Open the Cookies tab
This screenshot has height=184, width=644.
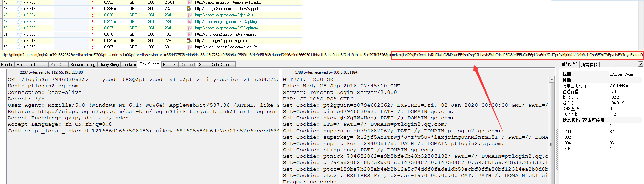click(129, 65)
